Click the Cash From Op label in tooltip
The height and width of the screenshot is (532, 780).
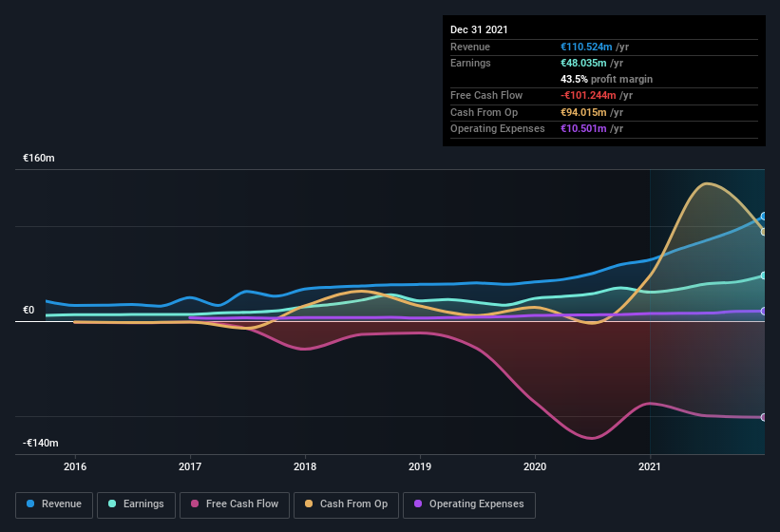(x=484, y=112)
